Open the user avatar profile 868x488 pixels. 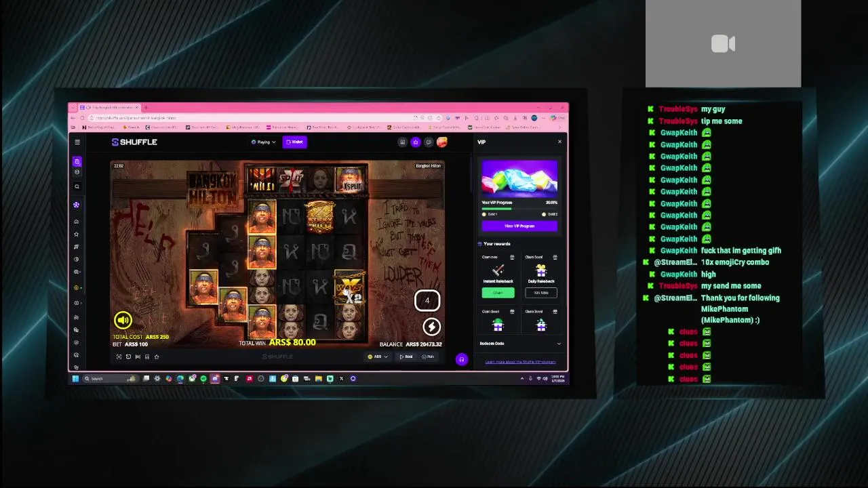442,142
